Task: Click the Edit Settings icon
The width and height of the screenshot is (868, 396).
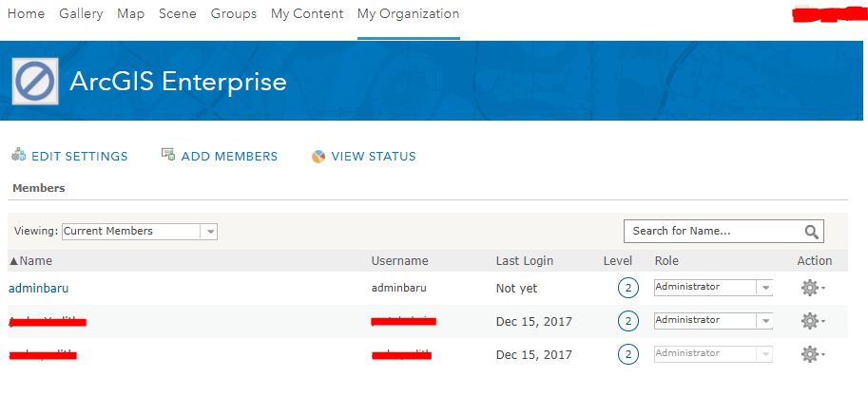Action: [x=18, y=155]
